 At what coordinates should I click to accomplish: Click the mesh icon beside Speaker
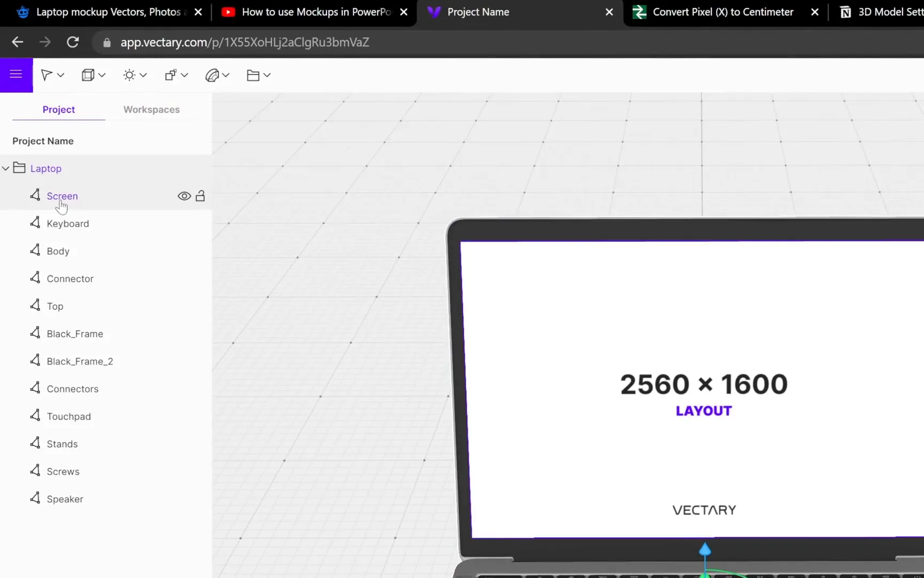click(x=35, y=498)
